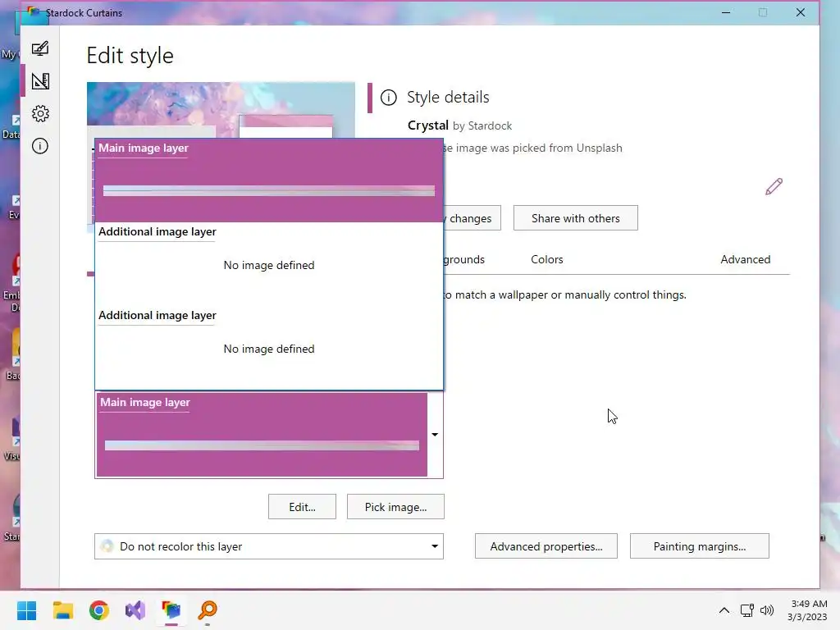Click the partially hidden changes button
This screenshot has width=840, height=630.
tap(472, 218)
